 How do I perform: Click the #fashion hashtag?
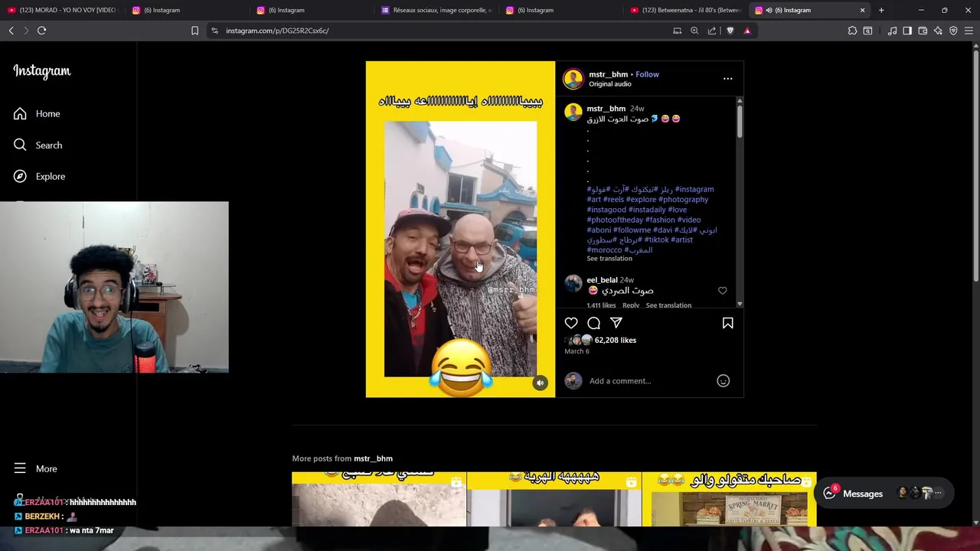point(660,220)
